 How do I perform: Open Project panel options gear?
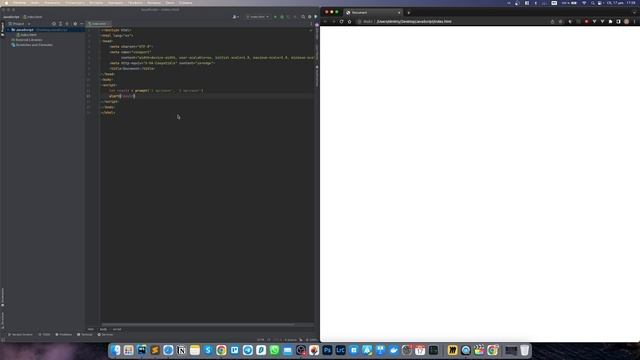pos(75,24)
